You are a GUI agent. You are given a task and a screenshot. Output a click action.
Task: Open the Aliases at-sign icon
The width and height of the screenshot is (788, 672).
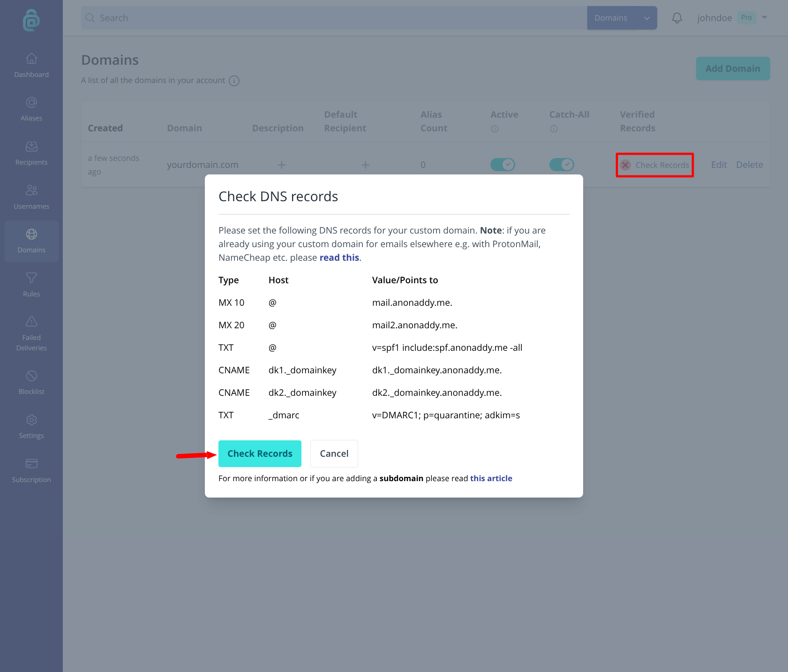[x=31, y=102]
